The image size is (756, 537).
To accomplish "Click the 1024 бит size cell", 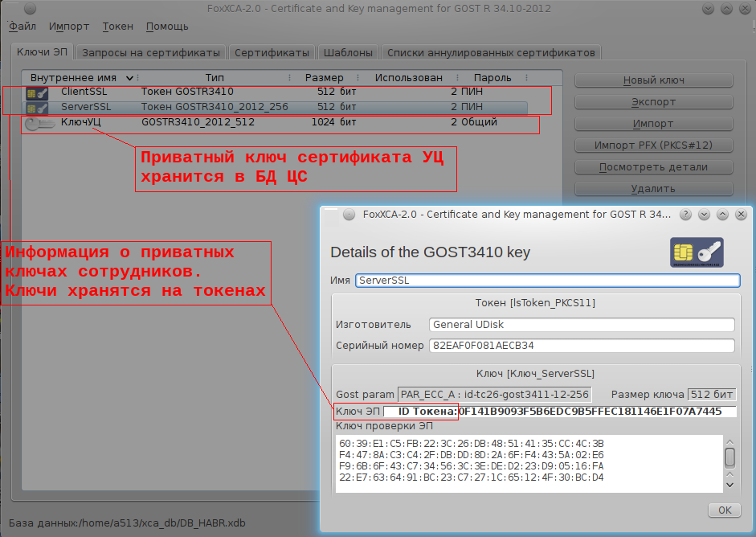I will [333, 122].
